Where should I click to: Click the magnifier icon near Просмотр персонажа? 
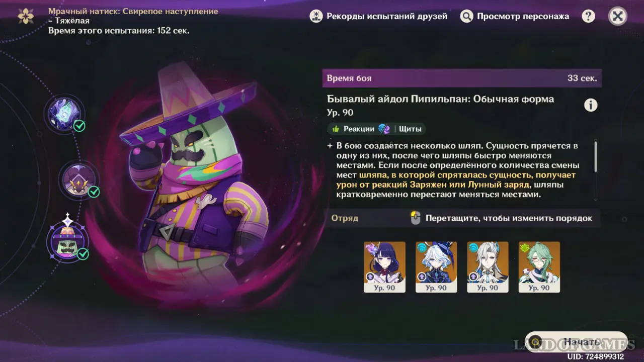point(467,16)
